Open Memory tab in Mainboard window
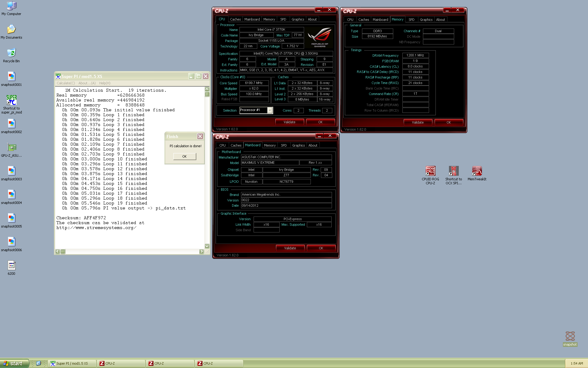 tap(270, 145)
